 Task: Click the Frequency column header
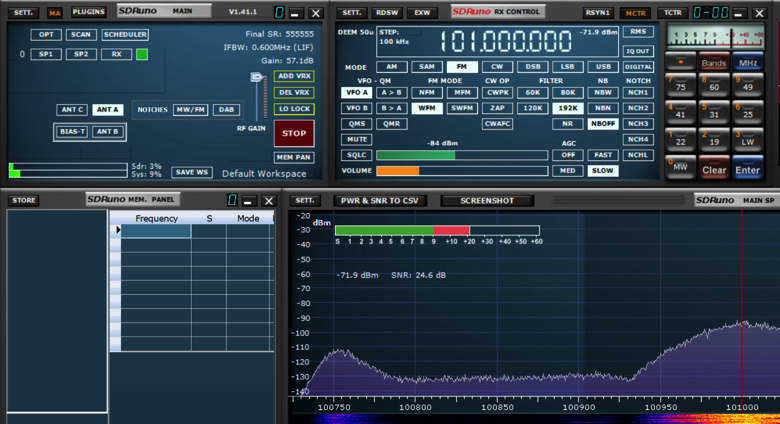pyautogui.click(x=156, y=218)
